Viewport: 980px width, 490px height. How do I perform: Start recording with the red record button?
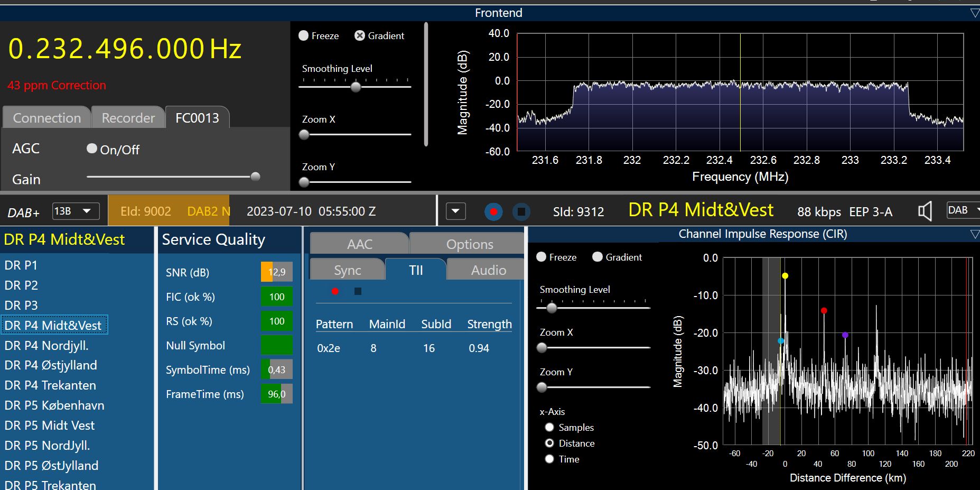tap(493, 212)
